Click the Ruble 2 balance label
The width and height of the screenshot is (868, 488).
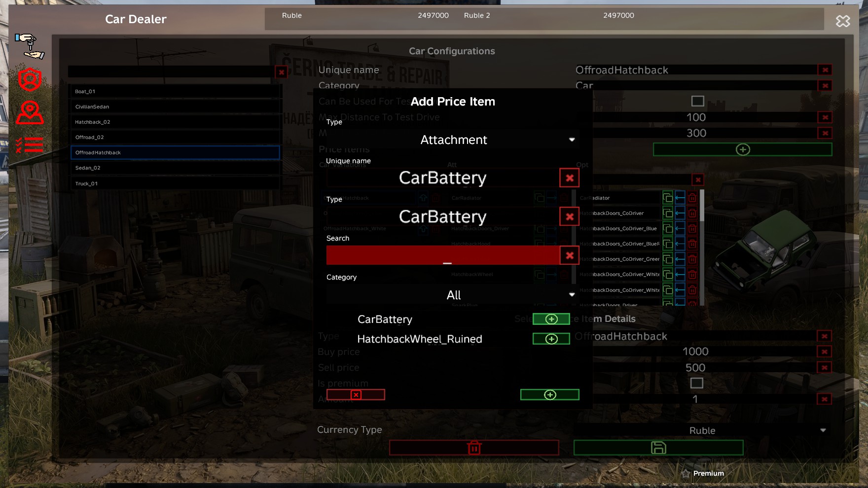click(477, 15)
